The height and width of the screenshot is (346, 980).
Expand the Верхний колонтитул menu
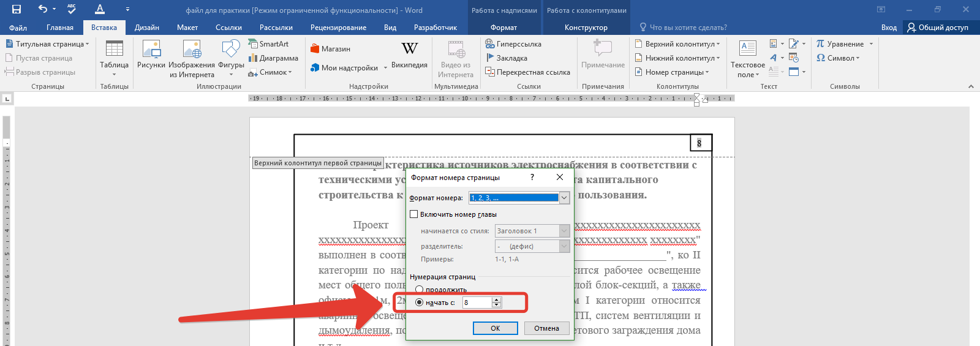tap(677, 44)
